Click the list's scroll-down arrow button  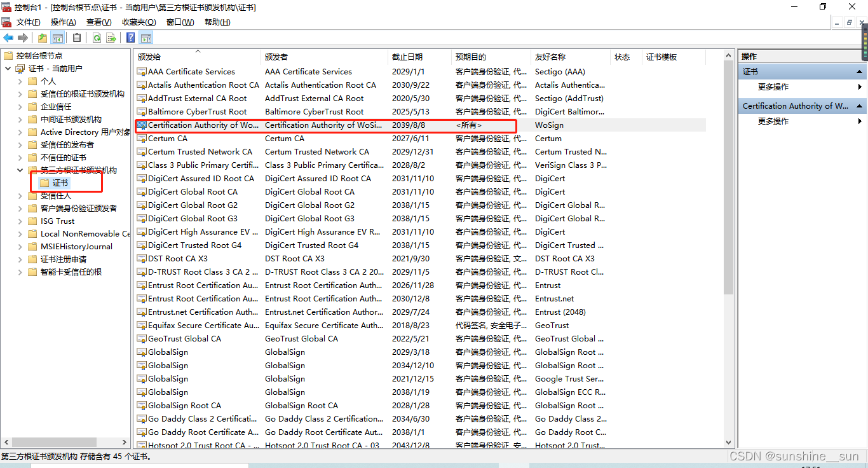pyautogui.click(x=729, y=443)
